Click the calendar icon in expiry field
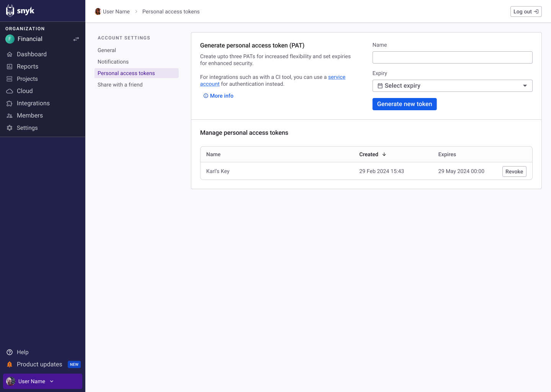 [x=380, y=86]
